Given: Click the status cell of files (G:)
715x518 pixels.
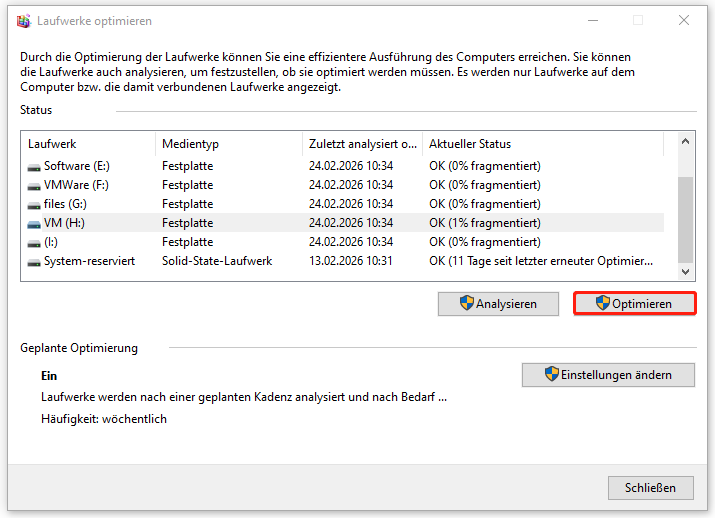Looking at the screenshot, I should (485, 204).
